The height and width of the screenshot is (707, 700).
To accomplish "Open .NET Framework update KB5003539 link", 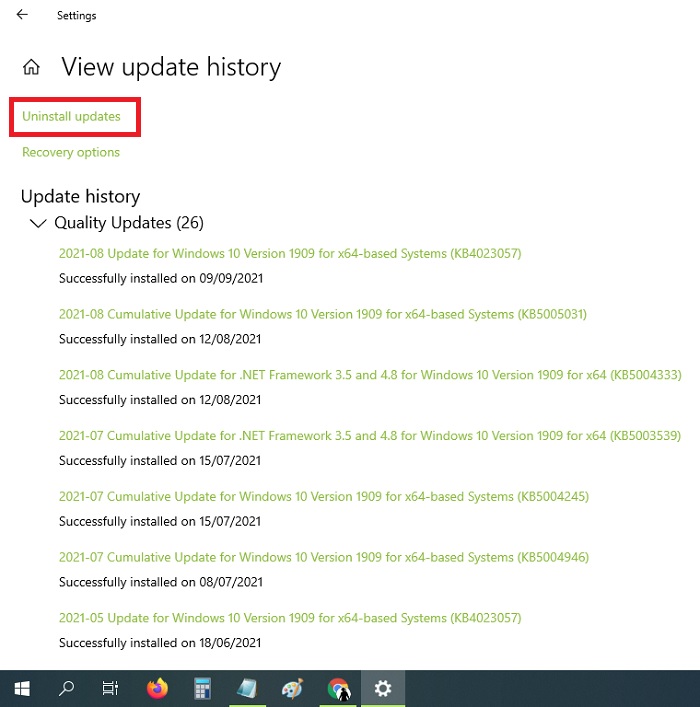I will point(370,436).
